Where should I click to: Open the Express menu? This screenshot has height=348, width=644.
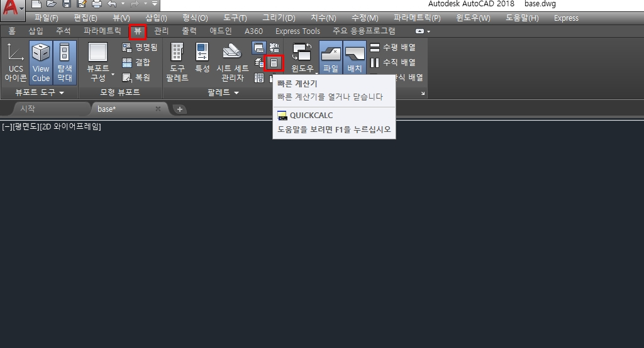pyautogui.click(x=566, y=18)
